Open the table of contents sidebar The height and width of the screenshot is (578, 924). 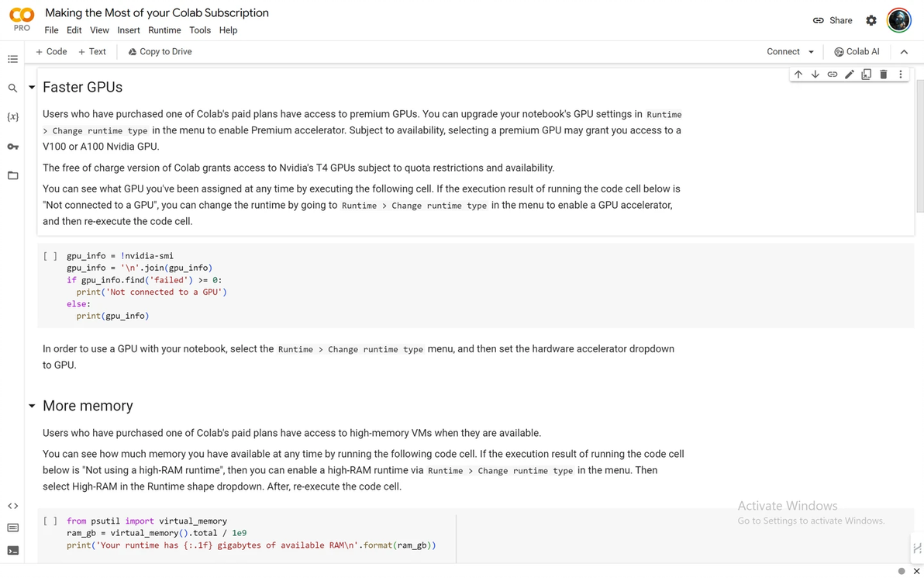(x=12, y=59)
